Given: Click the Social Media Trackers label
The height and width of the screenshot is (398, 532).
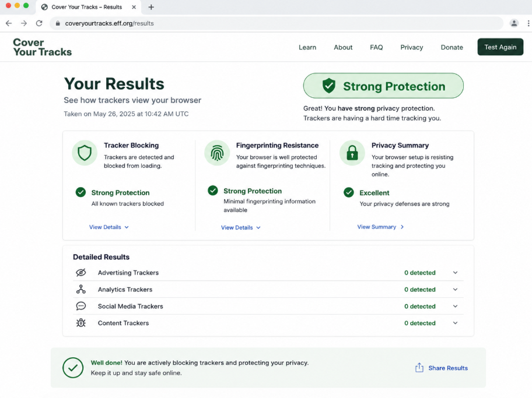Looking at the screenshot, I should pos(131,306).
